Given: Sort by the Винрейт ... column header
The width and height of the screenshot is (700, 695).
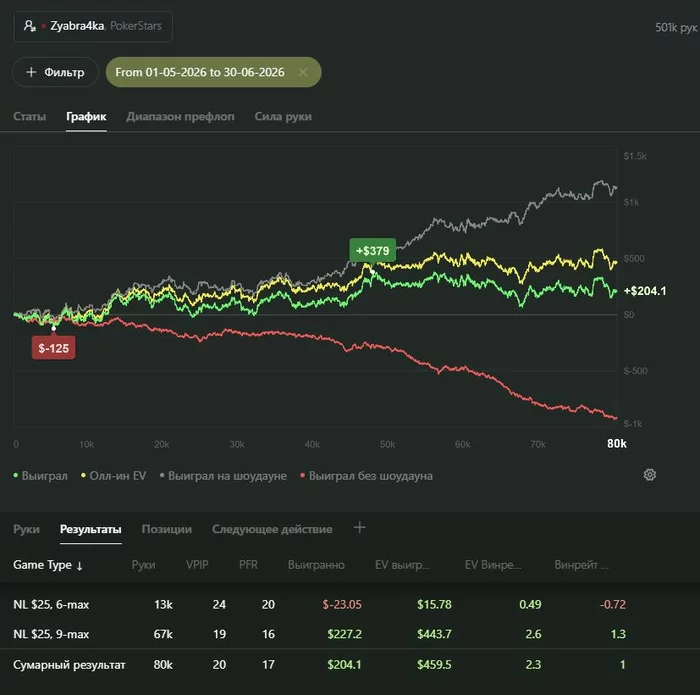Looking at the screenshot, I should pos(581,565).
